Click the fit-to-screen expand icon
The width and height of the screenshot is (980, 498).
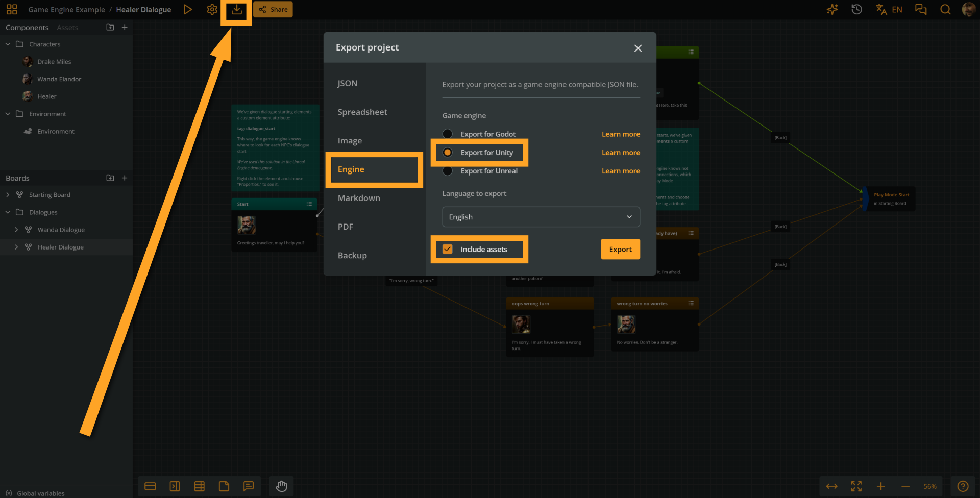coord(856,486)
